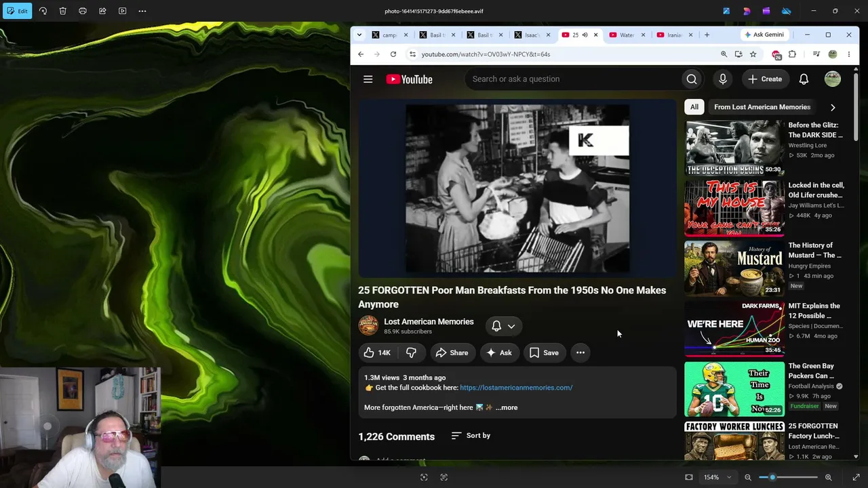Open 'Before the Glitz' wrestling video thumbnail

point(734,148)
